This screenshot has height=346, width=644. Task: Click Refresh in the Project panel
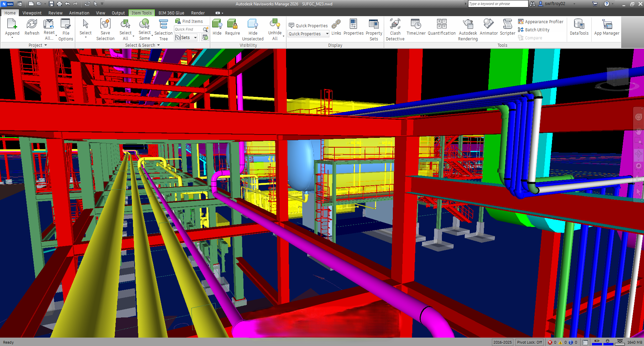tap(32, 27)
